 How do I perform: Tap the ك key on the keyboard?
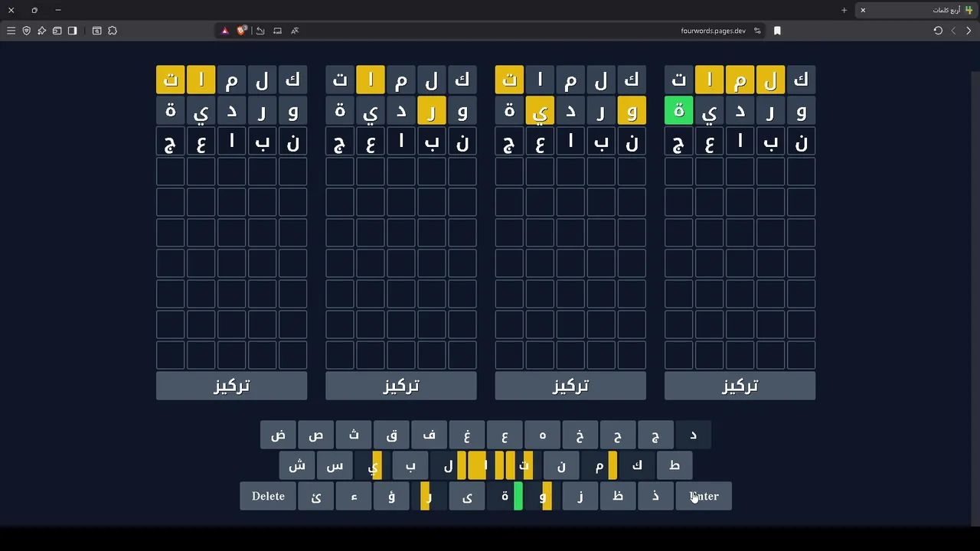coord(637,465)
